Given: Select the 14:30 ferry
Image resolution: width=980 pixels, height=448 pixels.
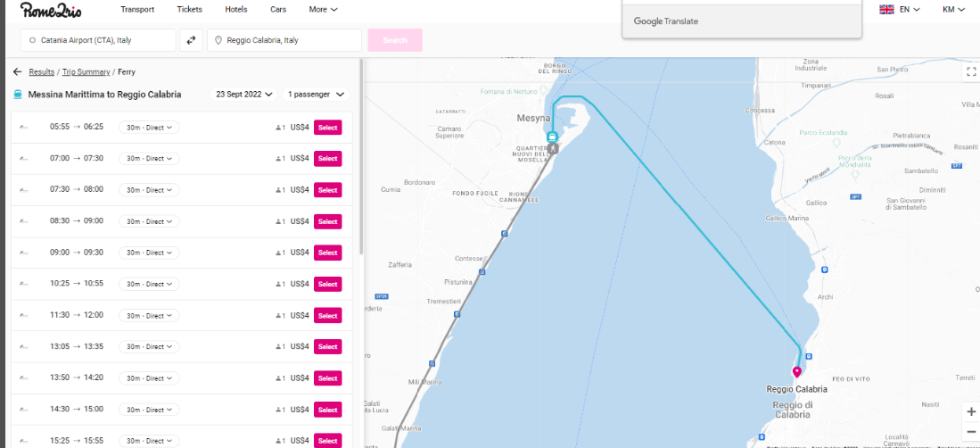Looking at the screenshot, I should (x=327, y=410).
